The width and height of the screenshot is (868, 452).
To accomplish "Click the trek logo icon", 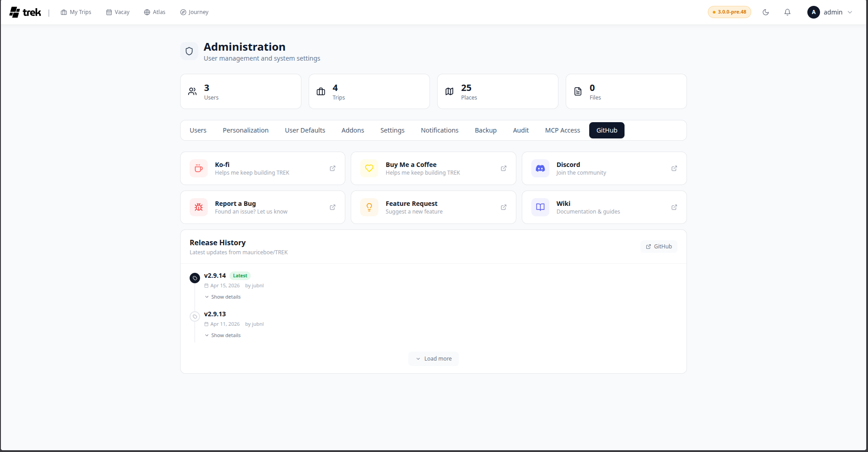I will 14,12.
